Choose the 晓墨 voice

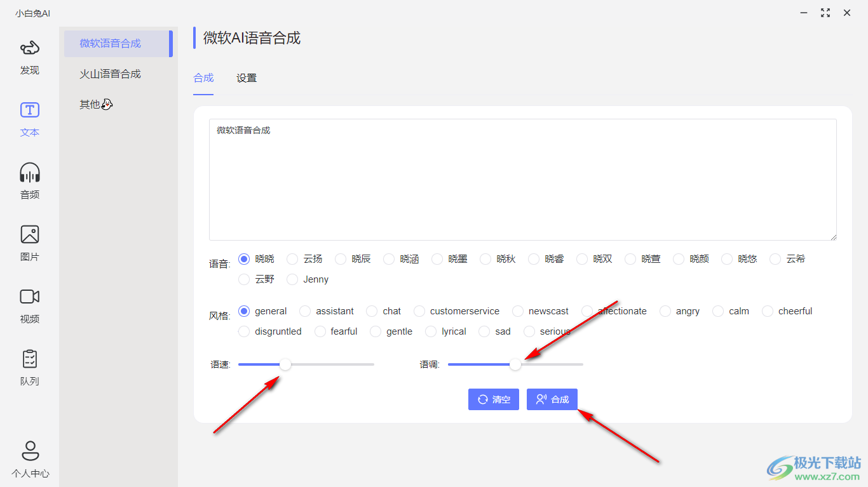pyautogui.click(x=450, y=259)
